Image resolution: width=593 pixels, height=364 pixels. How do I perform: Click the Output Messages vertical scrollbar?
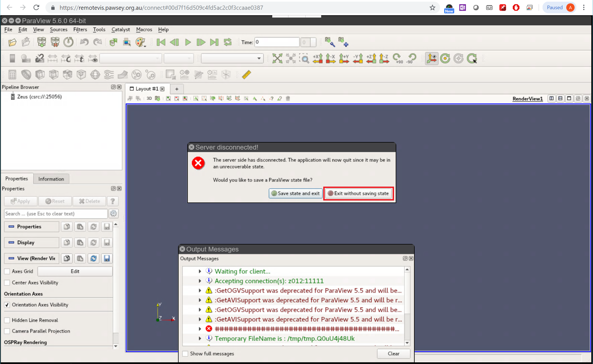407,306
